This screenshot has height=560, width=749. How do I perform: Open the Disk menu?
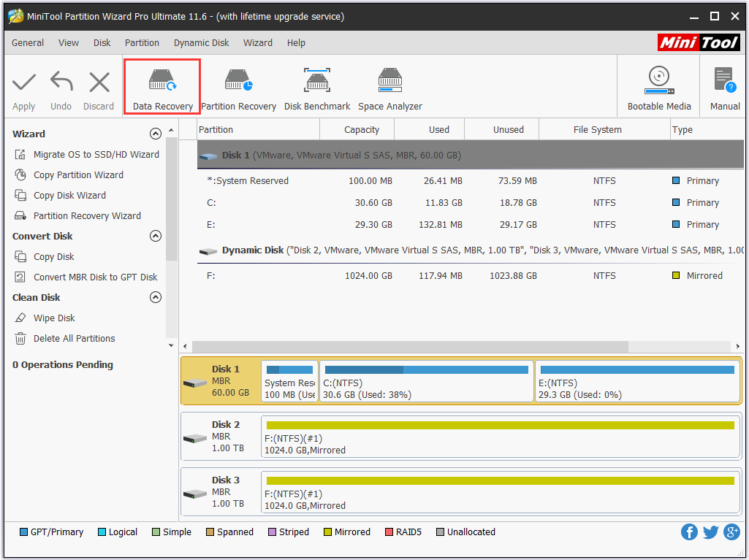tap(102, 43)
